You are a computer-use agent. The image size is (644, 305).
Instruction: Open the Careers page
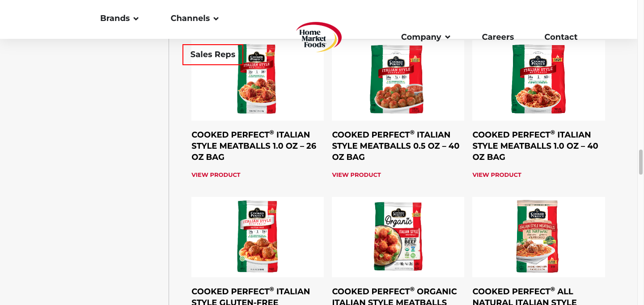(x=498, y=37)
